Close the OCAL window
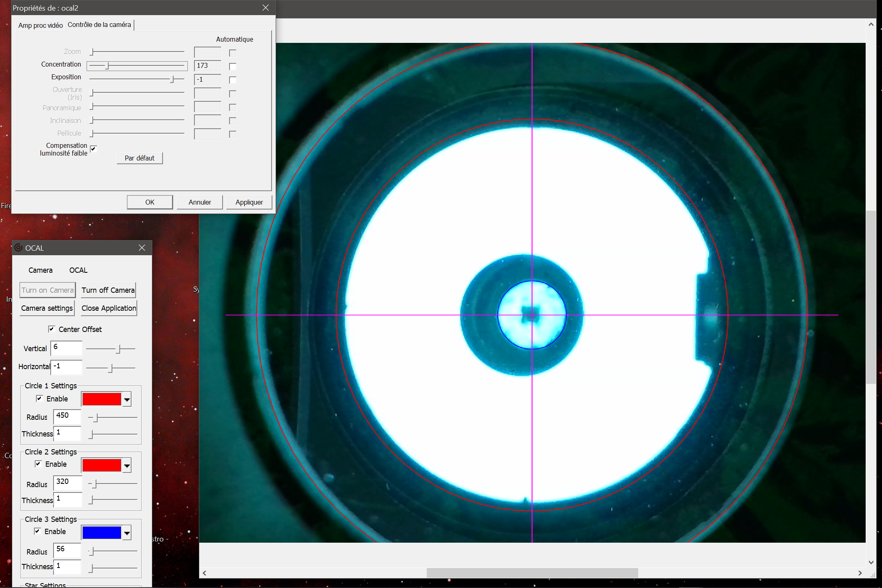Screen dimensions: 882x588 [x=142, y=248]
